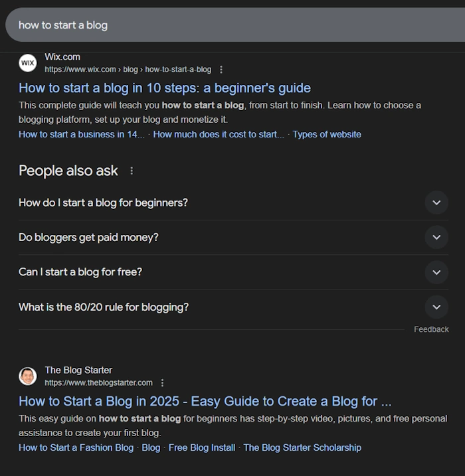Click the 'Wix.com' site name
Screen dimensions: 465x476
62,57
